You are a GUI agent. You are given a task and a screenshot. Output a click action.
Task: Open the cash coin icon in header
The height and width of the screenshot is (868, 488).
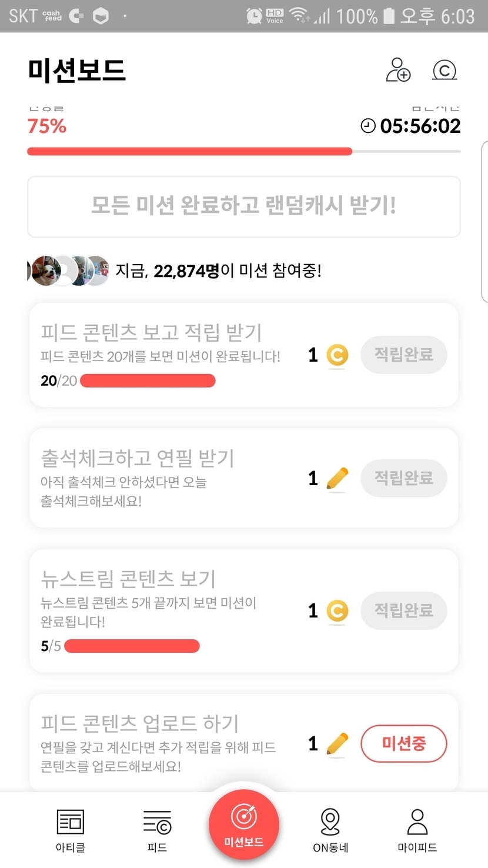coord(444,70)
